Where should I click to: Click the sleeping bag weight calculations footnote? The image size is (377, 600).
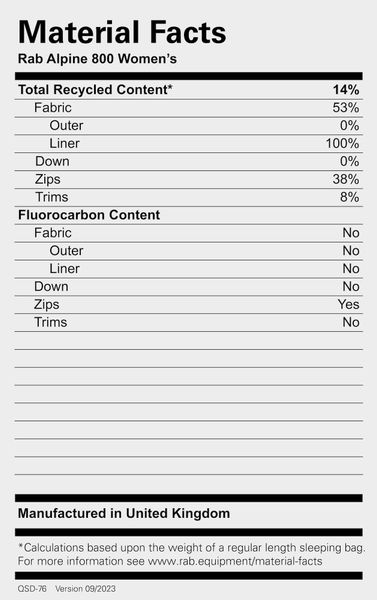[x=192, y=548]
